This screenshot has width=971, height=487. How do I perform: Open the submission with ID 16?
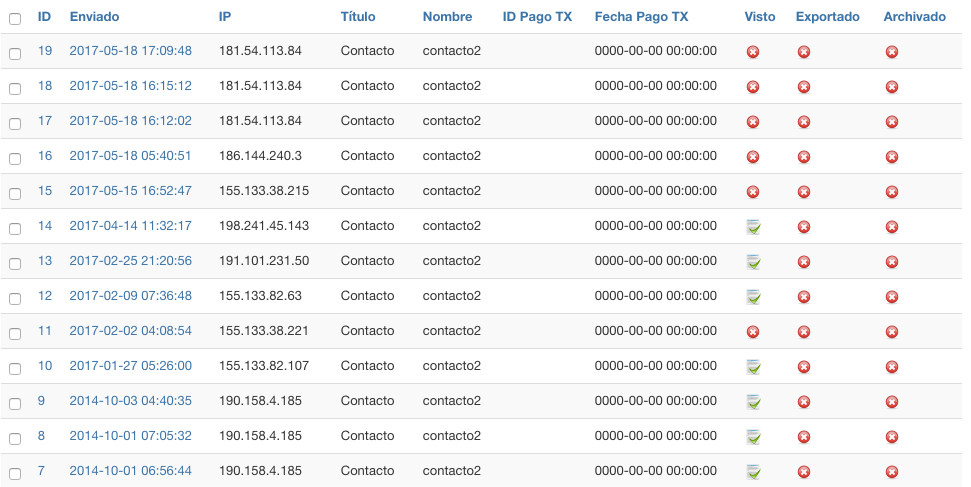(45, 156)
